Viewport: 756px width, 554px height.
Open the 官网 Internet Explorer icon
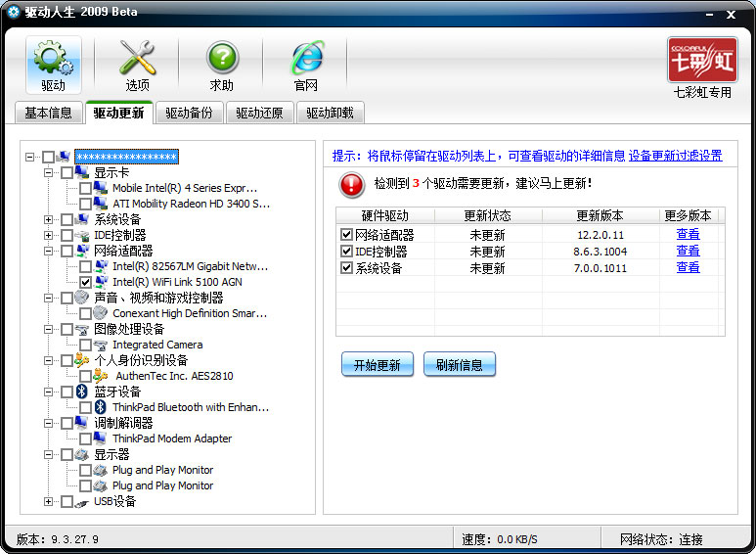tap(306, 66)
